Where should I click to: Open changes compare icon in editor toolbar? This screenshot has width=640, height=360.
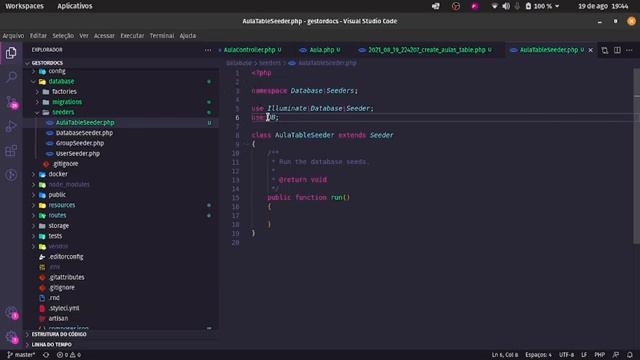[x=604, y=50]
